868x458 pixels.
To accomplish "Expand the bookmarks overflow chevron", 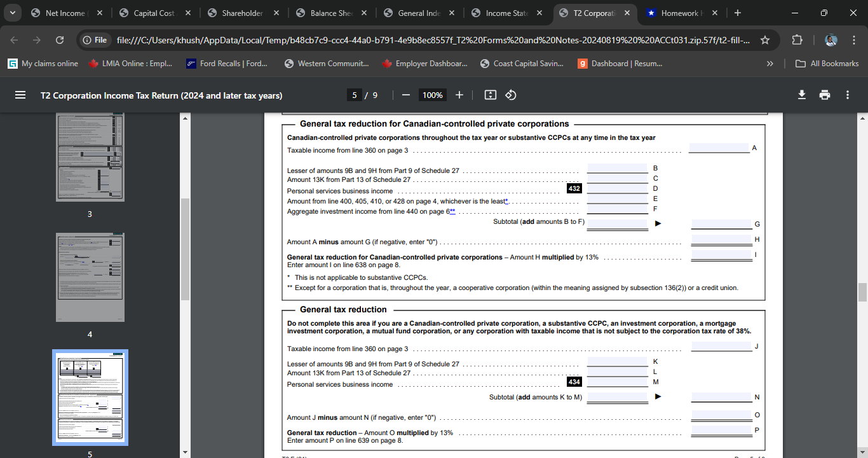I will [x=770, y=63].
